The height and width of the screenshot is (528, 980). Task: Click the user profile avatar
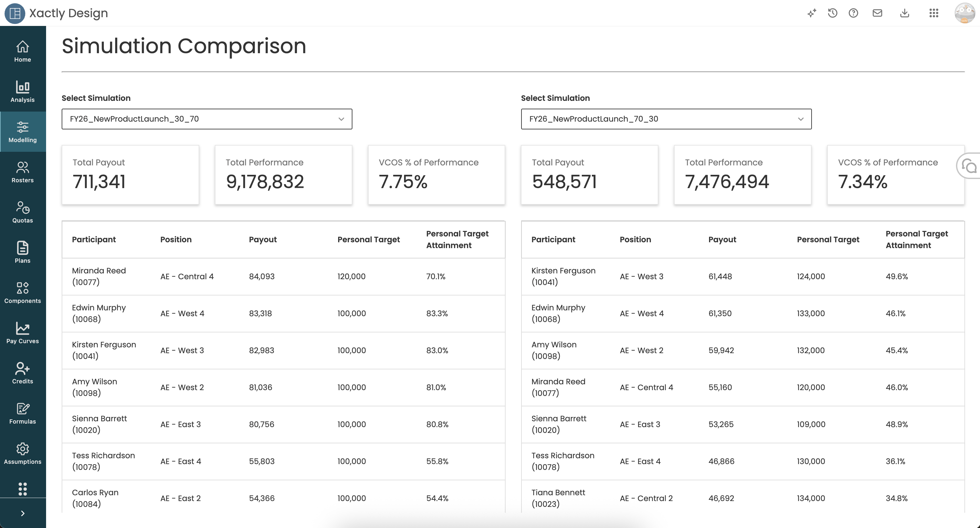click(964, 13)
